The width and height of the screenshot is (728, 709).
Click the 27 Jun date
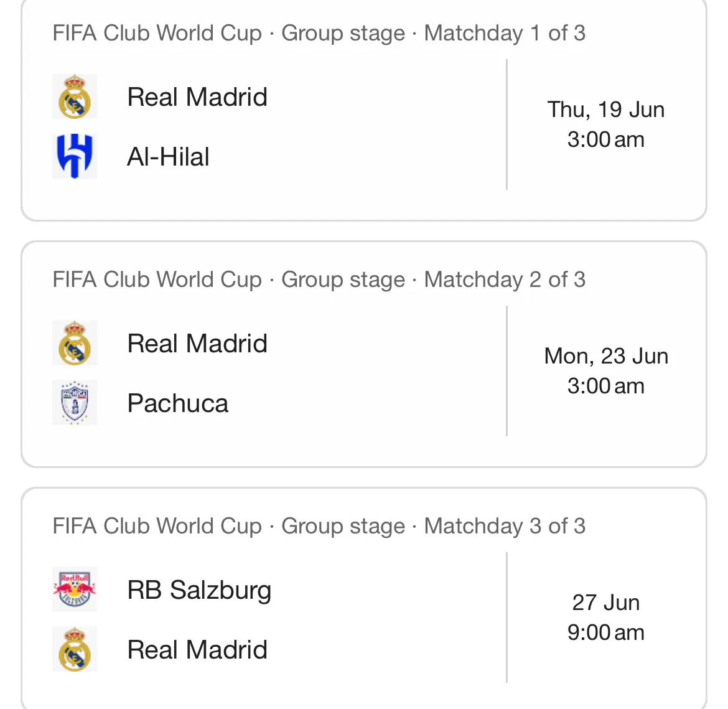(606, 603)
